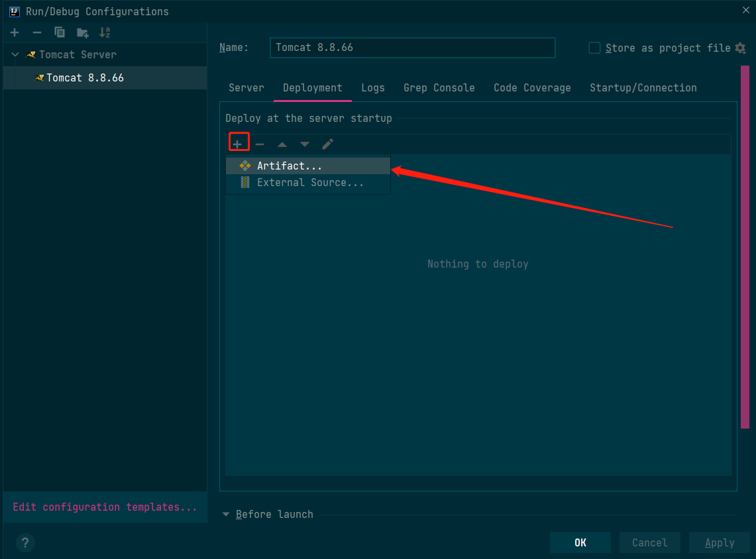
Task: Switch to the Server tab
Action: click(x=246, y=87)
